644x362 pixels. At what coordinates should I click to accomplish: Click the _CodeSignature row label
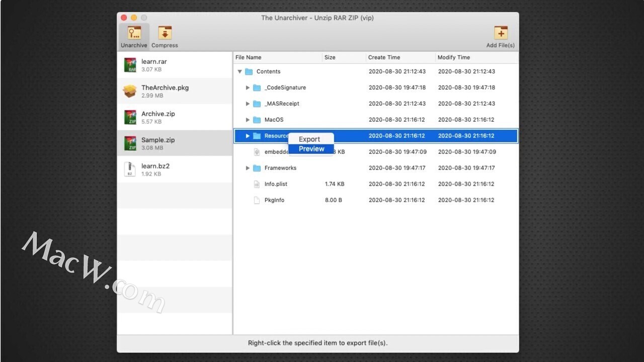[285, 87]
